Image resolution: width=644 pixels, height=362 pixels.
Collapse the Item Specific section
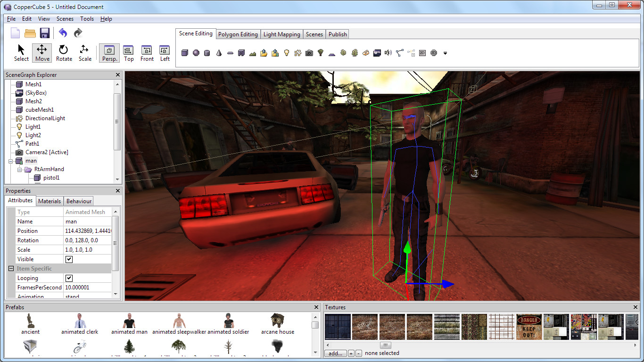tap(10, 268)
